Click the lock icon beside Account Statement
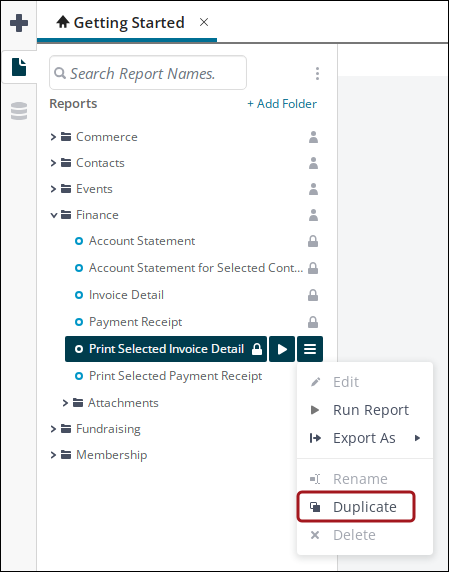Image resolution: width=449 pixels, height=572 pixels. pyautogui.click(x=313, y=241)
